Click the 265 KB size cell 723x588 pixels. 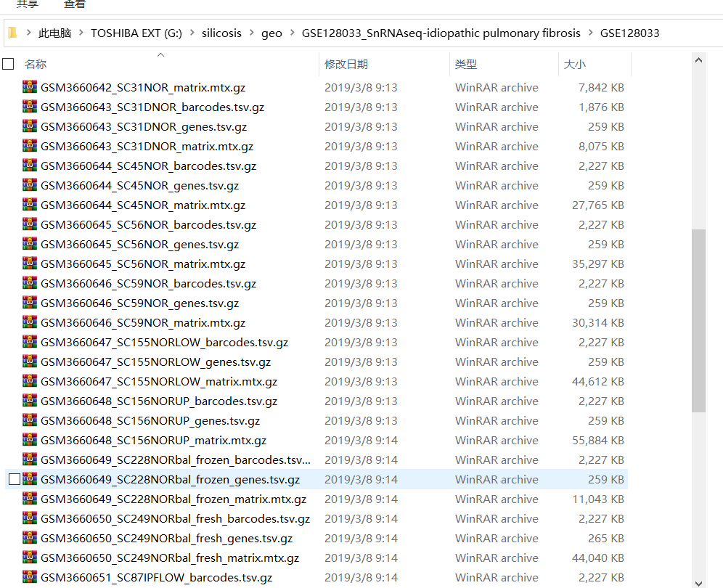pos(606,538)
